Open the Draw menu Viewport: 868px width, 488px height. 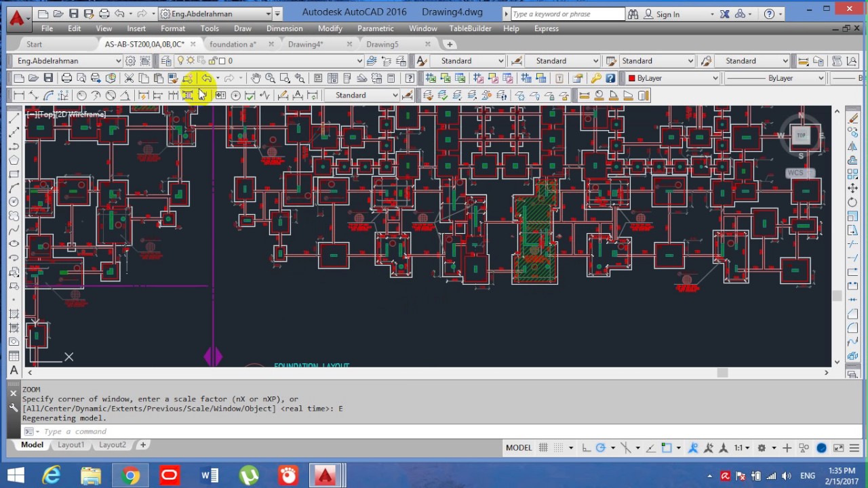(243, 28)
